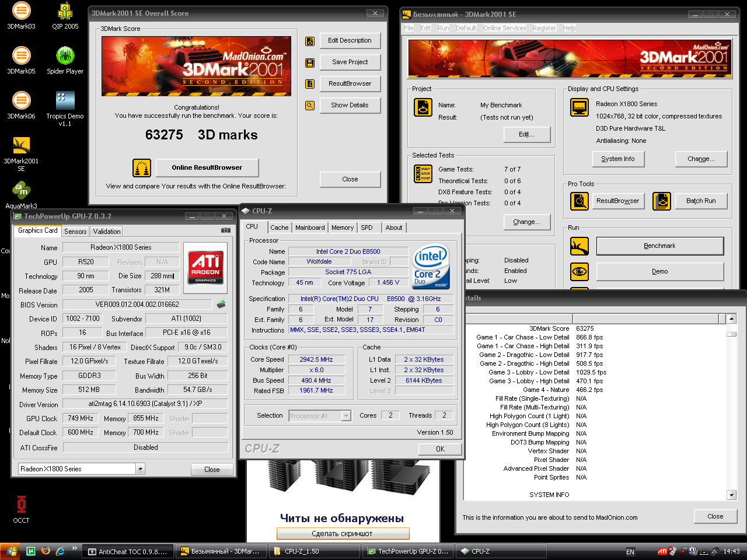The height and width of the screenshot is (560, 747).
Task: Click the Edit... button in Project section
Action: [527, 135]
